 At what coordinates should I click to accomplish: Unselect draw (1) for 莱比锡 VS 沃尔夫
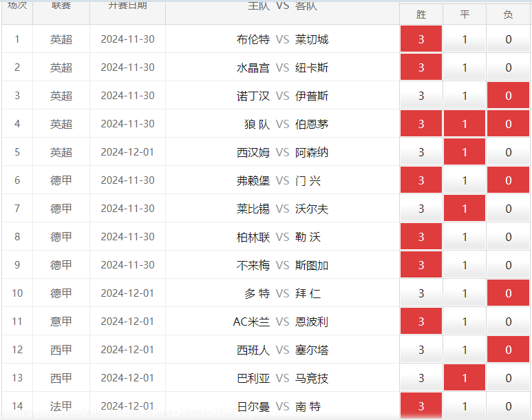(x=465, y=208)
